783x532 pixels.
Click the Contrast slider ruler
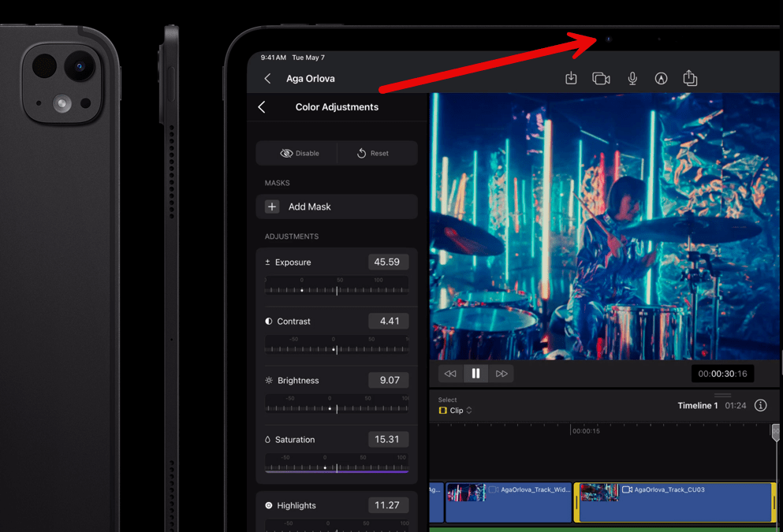click(337, 345)
